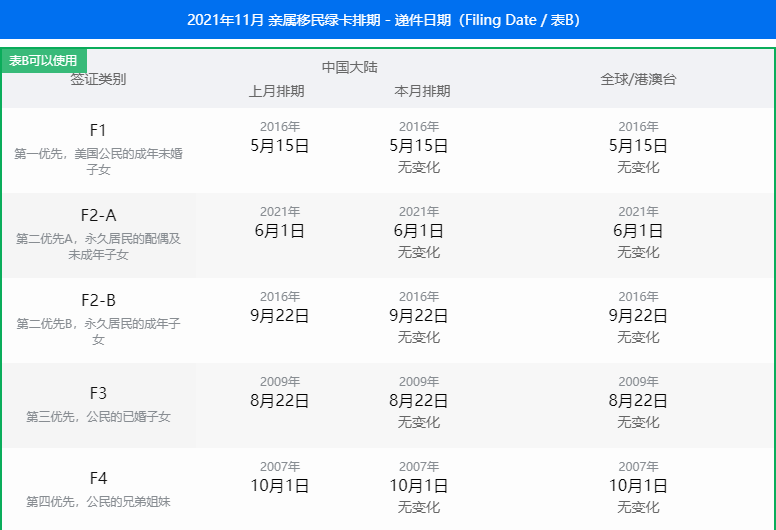
Task: Click F1 last-month date '5月15日'
Action: click(280, 146)
